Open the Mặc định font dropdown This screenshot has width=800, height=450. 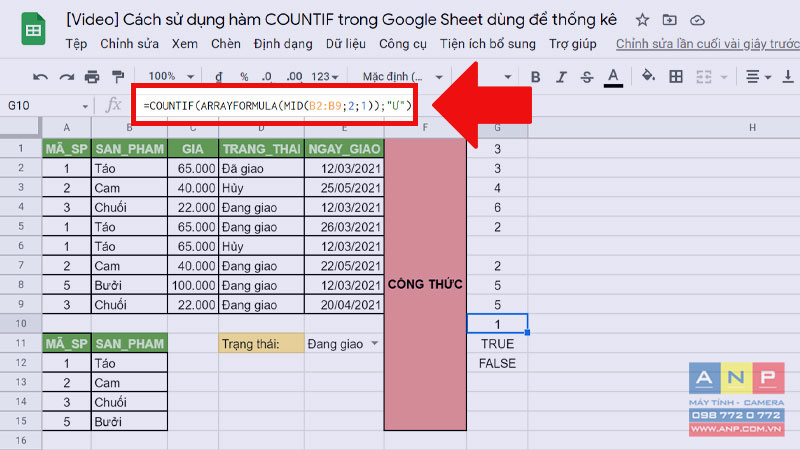pos(402,77)
